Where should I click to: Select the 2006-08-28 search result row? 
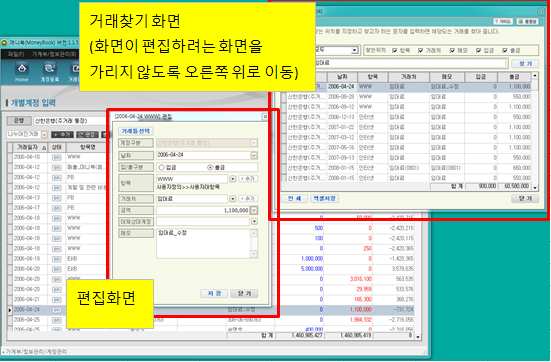pos(406,97)
